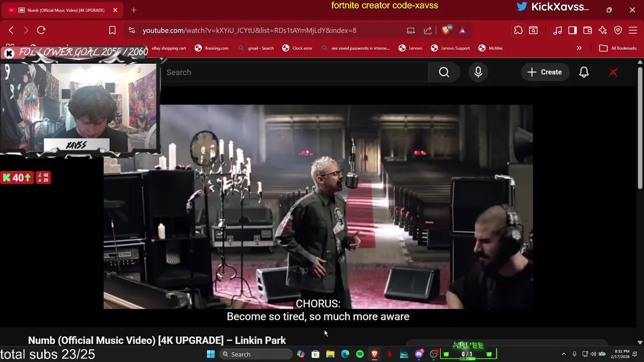Open Brave browser from the taskbar
644x362 pixels.
(x=374, y=354)
